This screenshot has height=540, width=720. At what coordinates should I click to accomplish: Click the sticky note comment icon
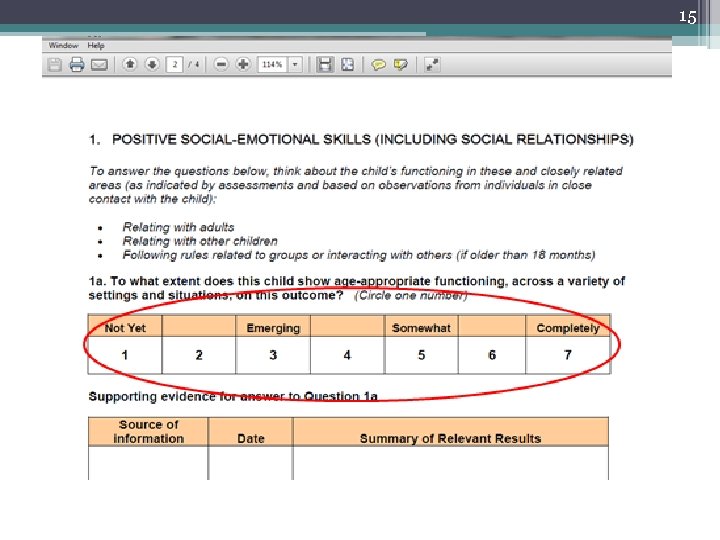point(378,65)
